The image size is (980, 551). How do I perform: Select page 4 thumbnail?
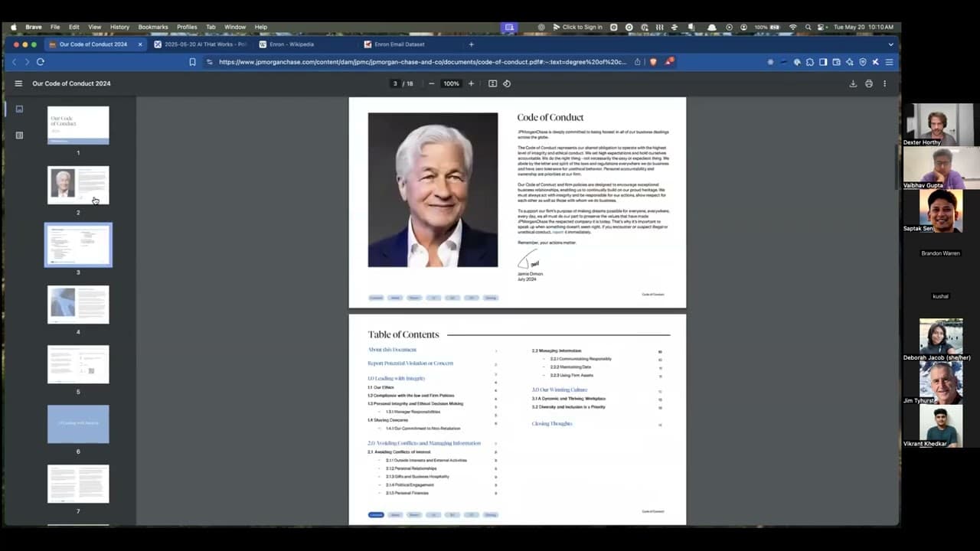click(x=78, y=305)
